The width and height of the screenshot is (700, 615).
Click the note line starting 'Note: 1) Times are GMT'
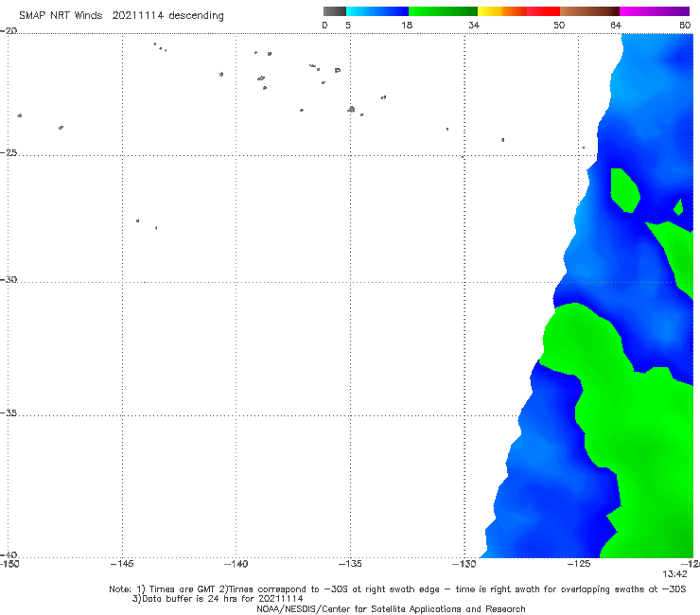point(397,589)
